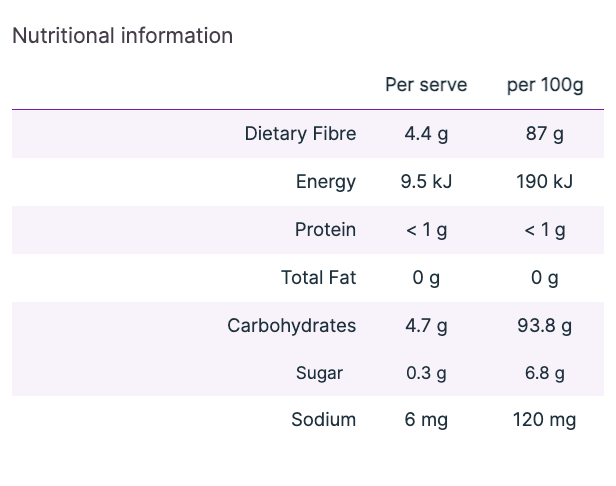Select the 9.5 kJ energy value

(x=426, y=182)
